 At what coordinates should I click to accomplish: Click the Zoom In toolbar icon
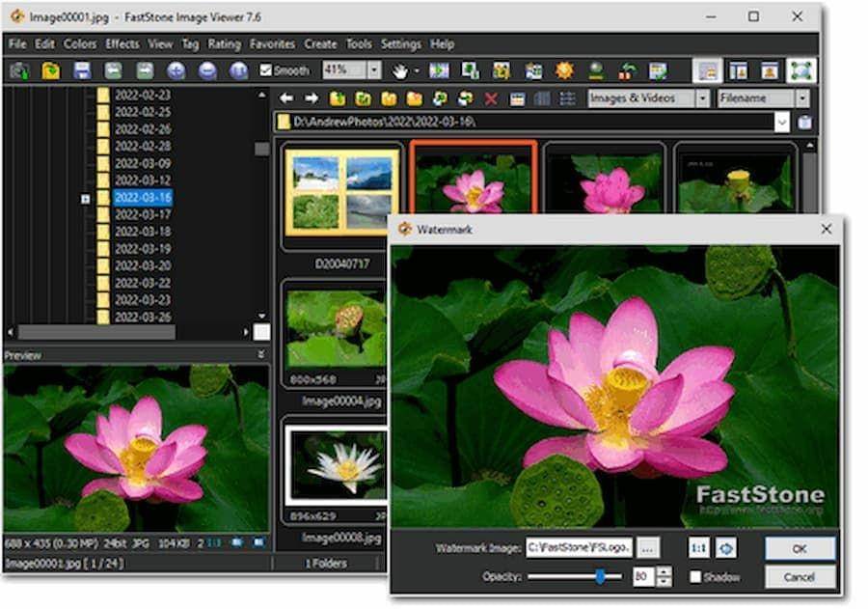pos(176,70)
